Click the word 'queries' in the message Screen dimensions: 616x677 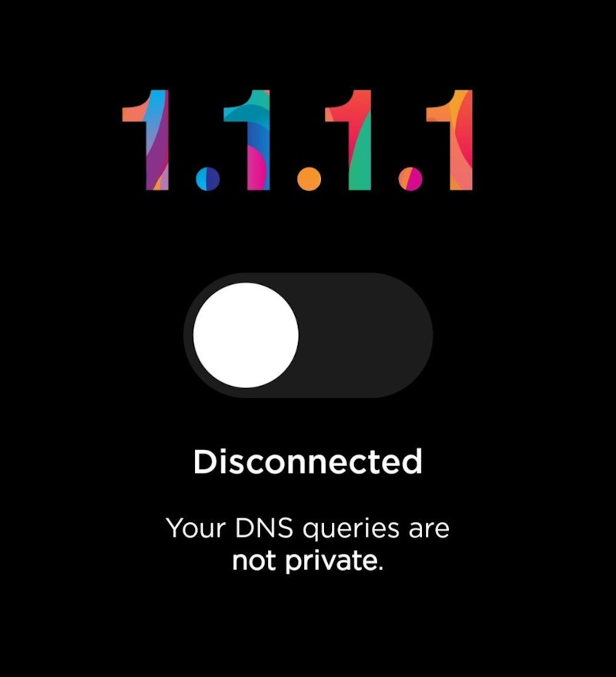coord(350,529)
